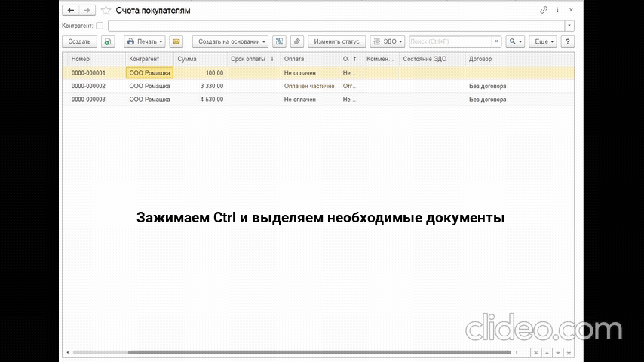Expand the Контрагент filter dropdown arrow
Viewport: 644px width, 362px height.
tap(569, 26)
